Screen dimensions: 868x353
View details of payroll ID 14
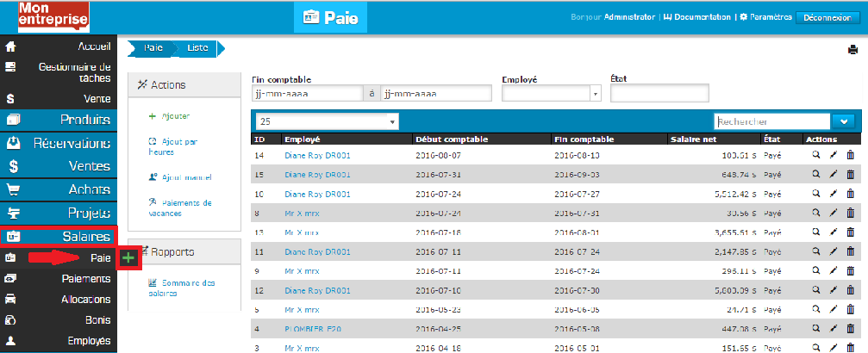pyautogui.click(x=815, y=155)
